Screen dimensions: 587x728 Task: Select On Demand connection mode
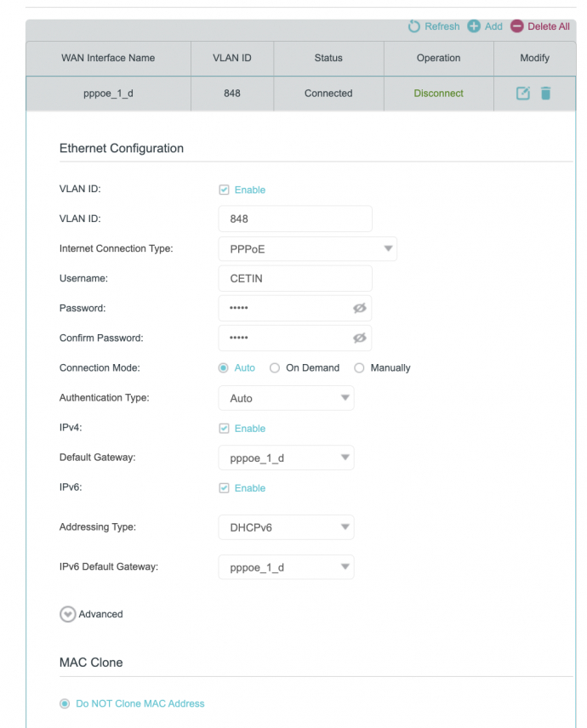275,367
